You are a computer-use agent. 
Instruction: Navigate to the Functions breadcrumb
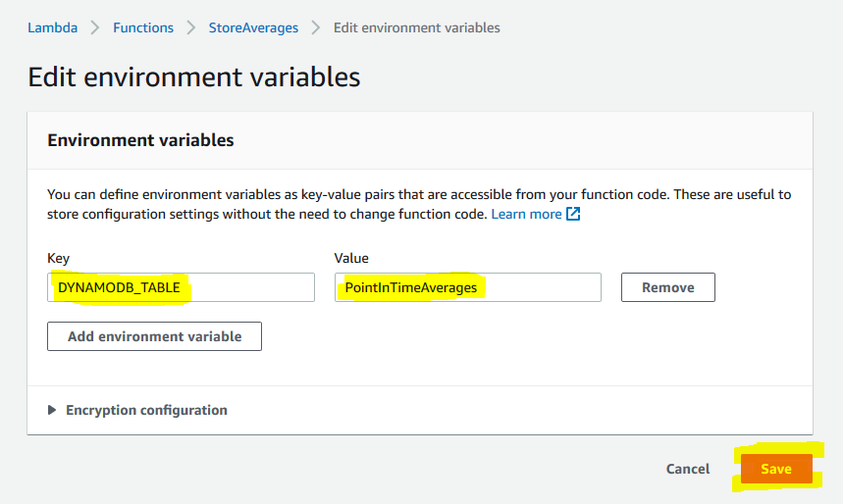coord(143,27)
